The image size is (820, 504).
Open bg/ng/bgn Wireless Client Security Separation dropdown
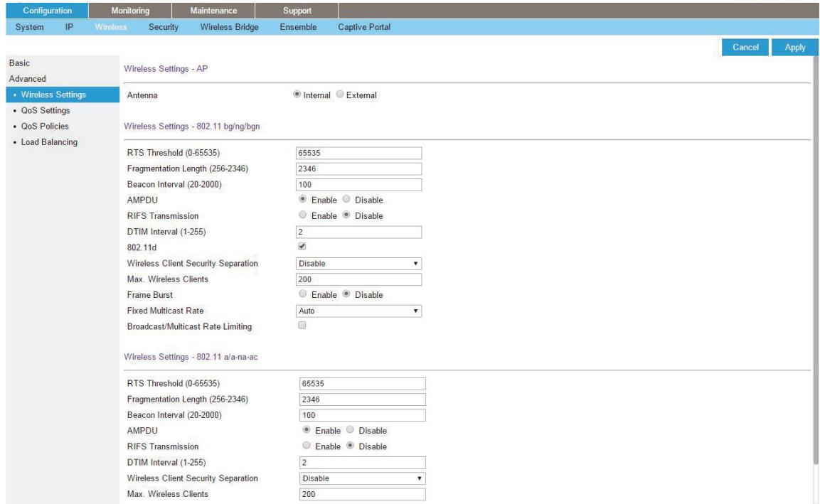[358, 264]
